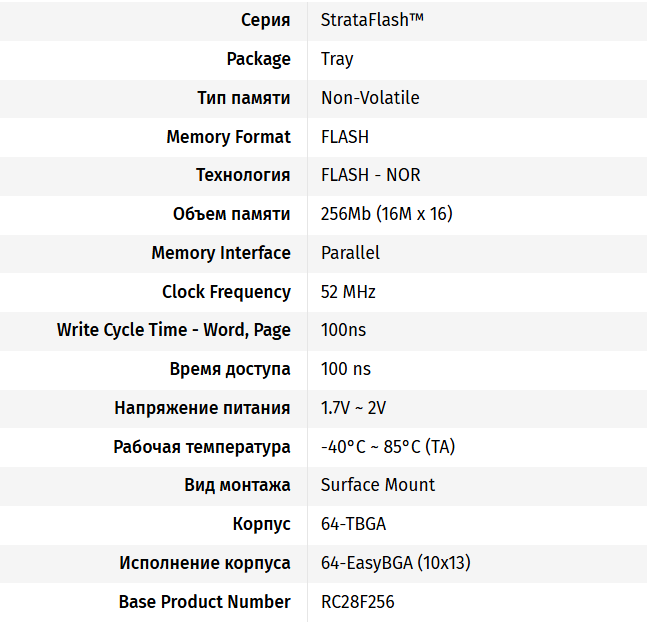This screenshot has width=647, height=628.
Task: Click the 100ns write cycle value
Action: tap(343, 330)
